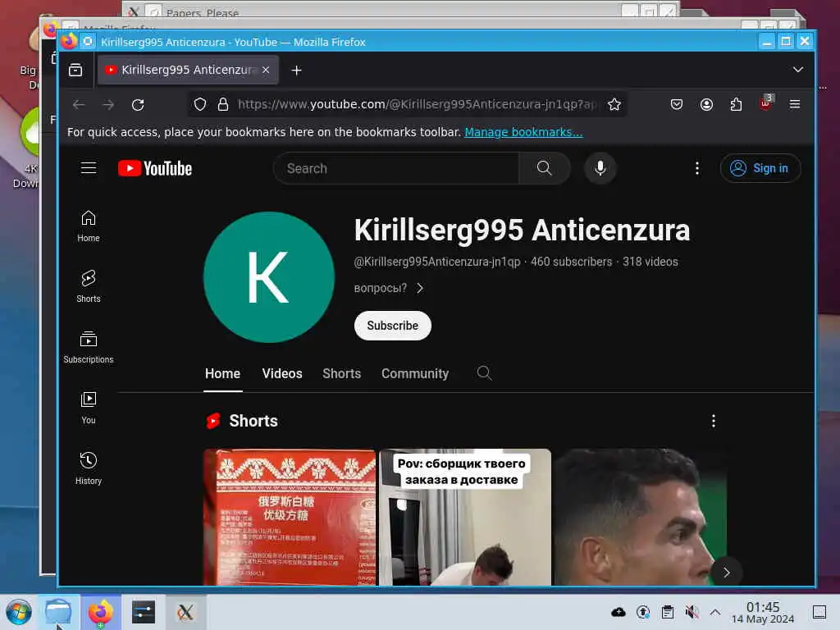840x630 pixels.
Task: Open the YouTube guide hamburger menu
Action: [89, 168]
